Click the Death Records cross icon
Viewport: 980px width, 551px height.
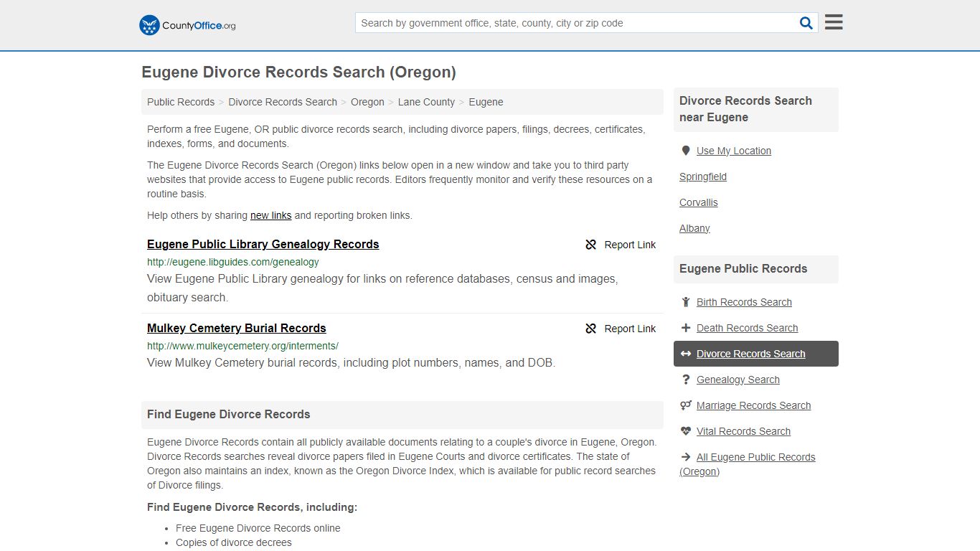click(x=686, y=328)
